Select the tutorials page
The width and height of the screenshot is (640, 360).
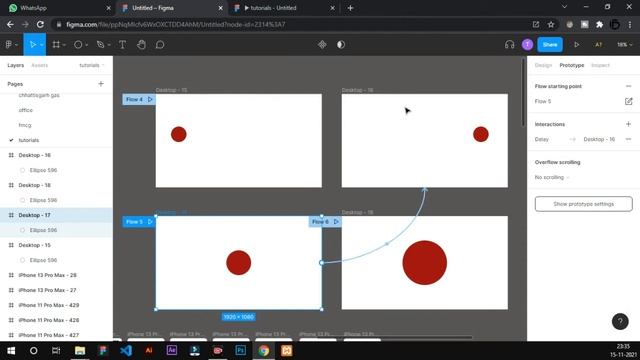click(x=29, y=140)
